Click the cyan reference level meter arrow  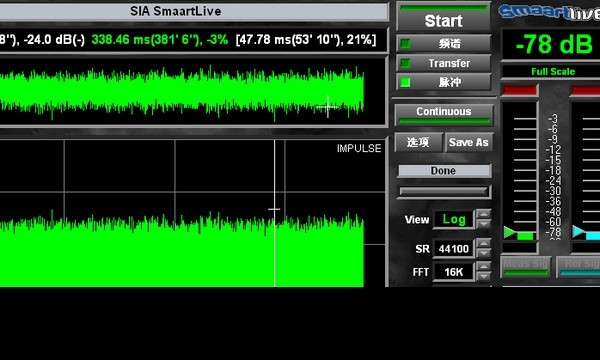pyautogui.click(x=578, y=231)
